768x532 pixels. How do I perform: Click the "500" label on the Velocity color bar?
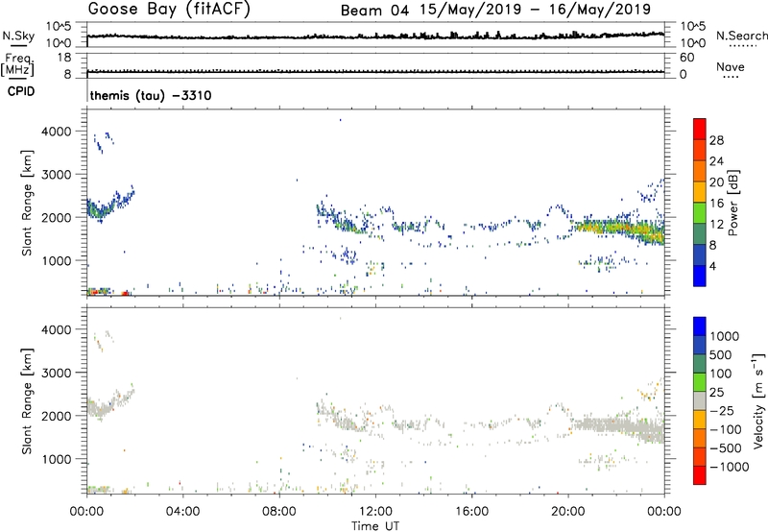[x=721, y=354]
